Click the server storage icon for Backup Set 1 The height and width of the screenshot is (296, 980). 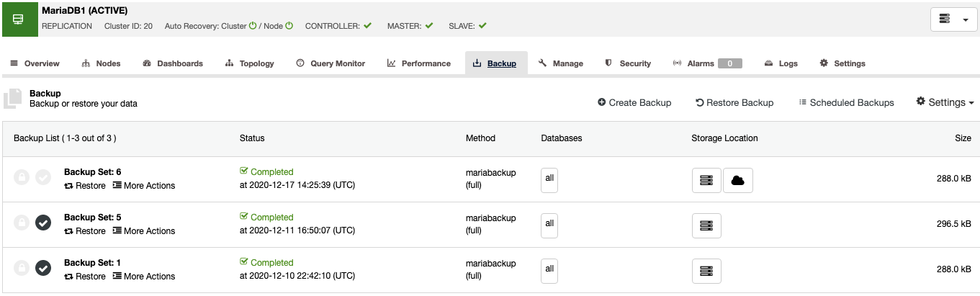coord(706,272)
